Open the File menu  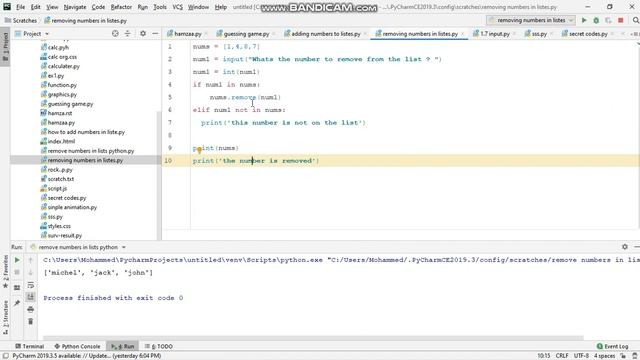point(20,7)
